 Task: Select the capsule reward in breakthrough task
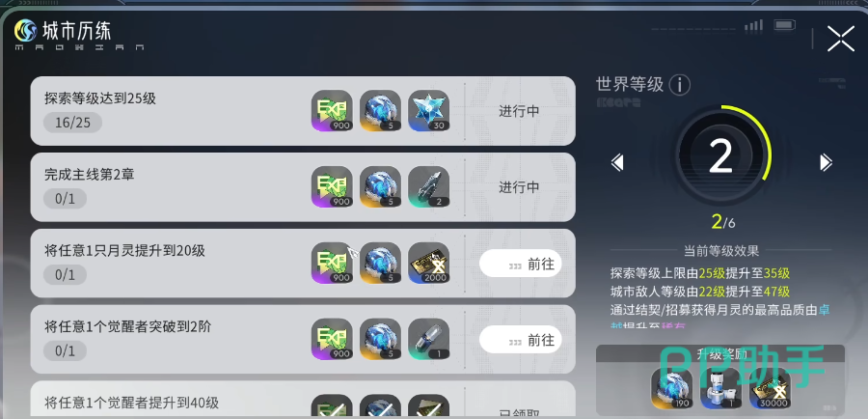point(429,339)
